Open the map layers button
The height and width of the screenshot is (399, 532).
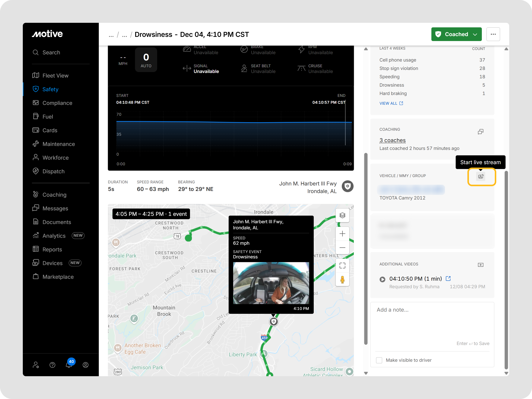tap(342, 215)
